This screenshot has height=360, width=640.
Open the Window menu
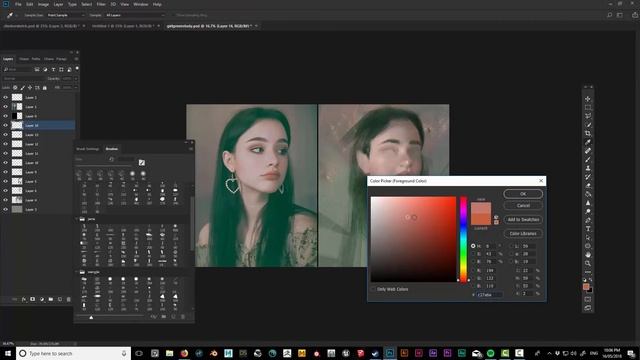click(140, 4)
